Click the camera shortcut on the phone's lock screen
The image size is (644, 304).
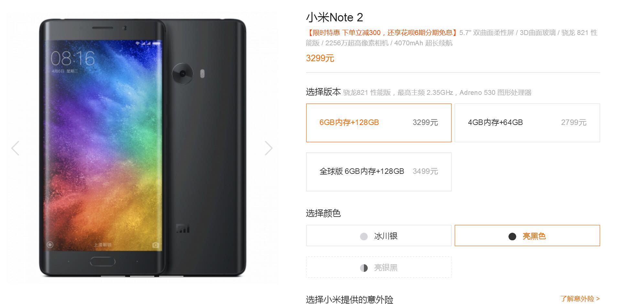156,245
